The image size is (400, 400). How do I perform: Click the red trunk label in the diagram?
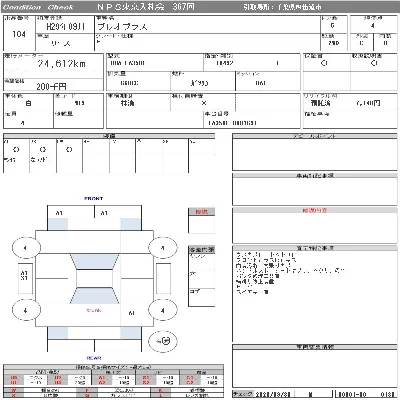coord(94,310)
